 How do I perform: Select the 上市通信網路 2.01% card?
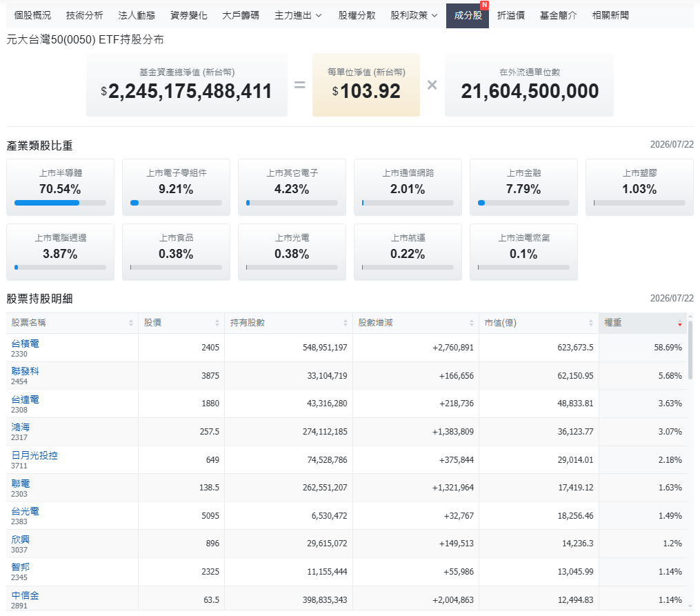point(408,188)
